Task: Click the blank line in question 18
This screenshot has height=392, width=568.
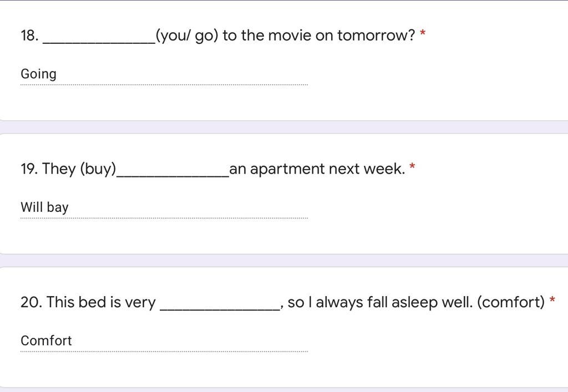Action: pyautogui.click(x=99, y=42)
